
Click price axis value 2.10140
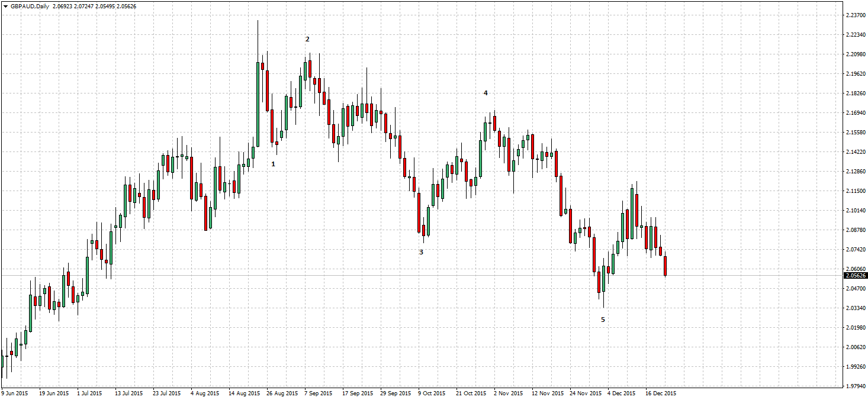[855, 211]
